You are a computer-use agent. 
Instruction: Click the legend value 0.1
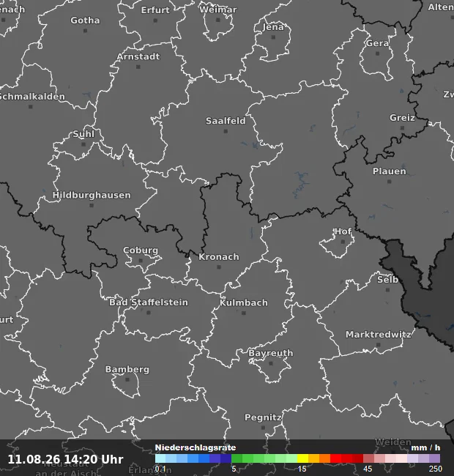point(160,469)
